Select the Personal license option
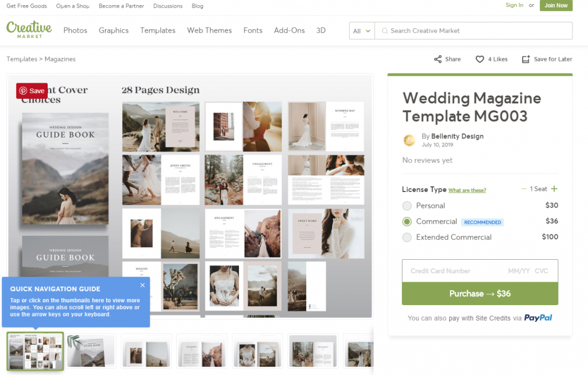 (x=407, y=205)
